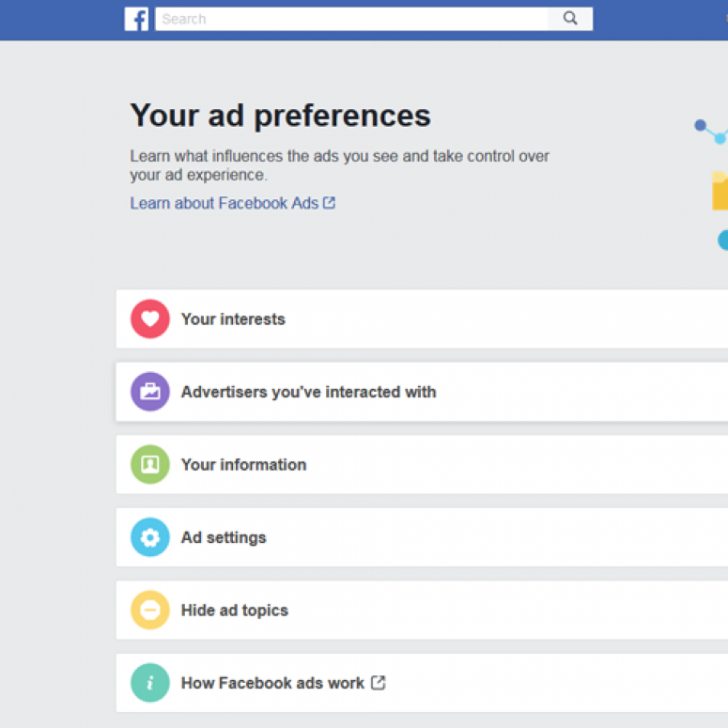Click the Facebook logo icon
The height and width of the screenshot is (728, 728).
pos(136,19)
